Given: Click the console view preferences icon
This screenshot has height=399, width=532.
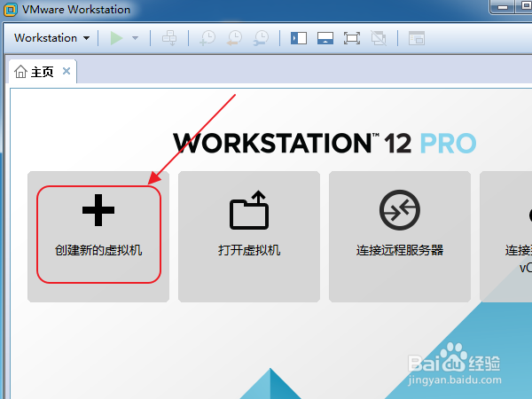Looking at the screenshot, I should point(417,38).
